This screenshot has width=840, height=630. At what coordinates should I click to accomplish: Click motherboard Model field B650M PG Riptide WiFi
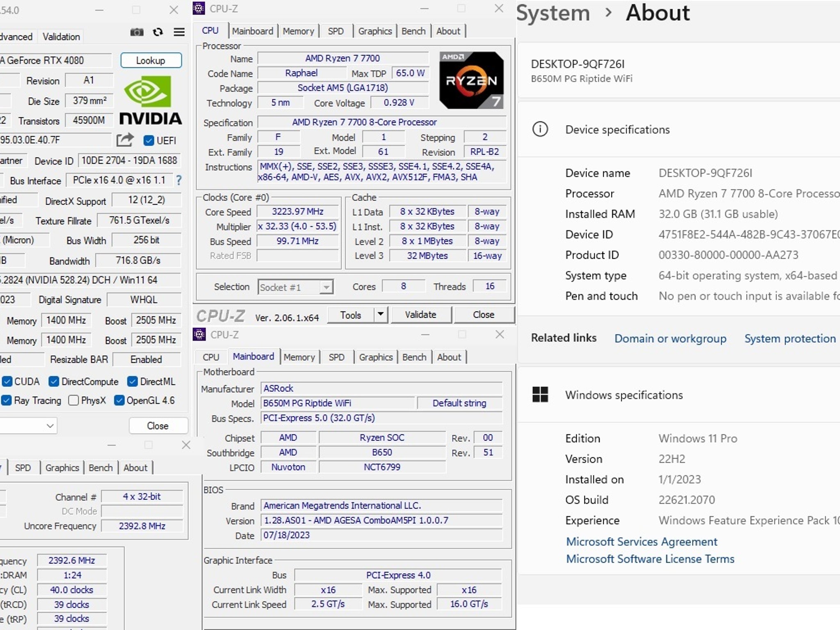tap(338, 403)
